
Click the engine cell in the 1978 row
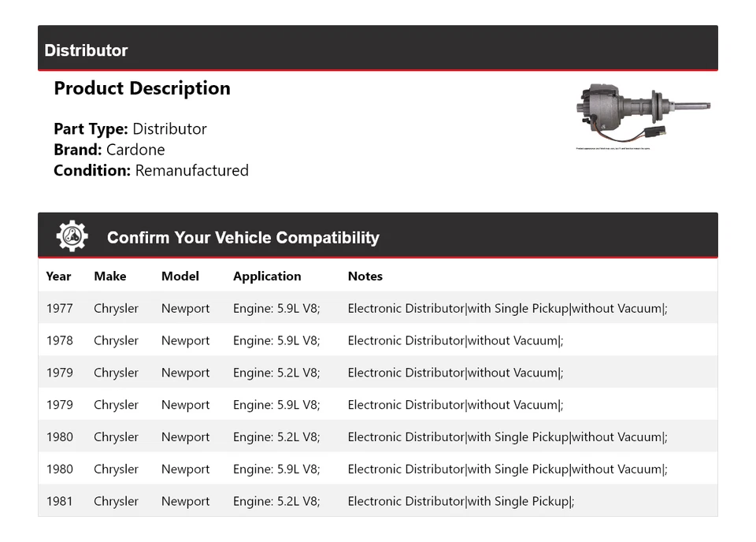tap(276, 341)
